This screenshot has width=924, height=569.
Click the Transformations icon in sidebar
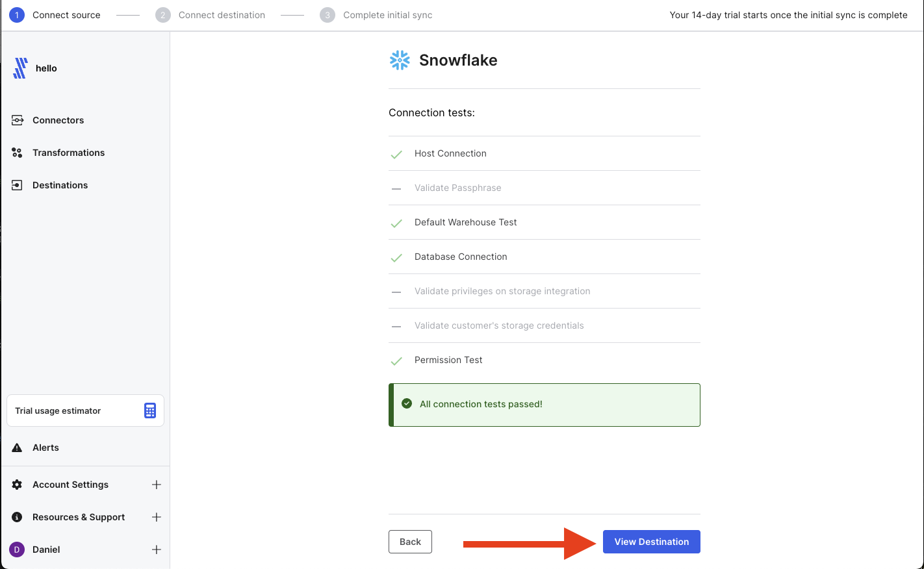(x=18, y=153)
